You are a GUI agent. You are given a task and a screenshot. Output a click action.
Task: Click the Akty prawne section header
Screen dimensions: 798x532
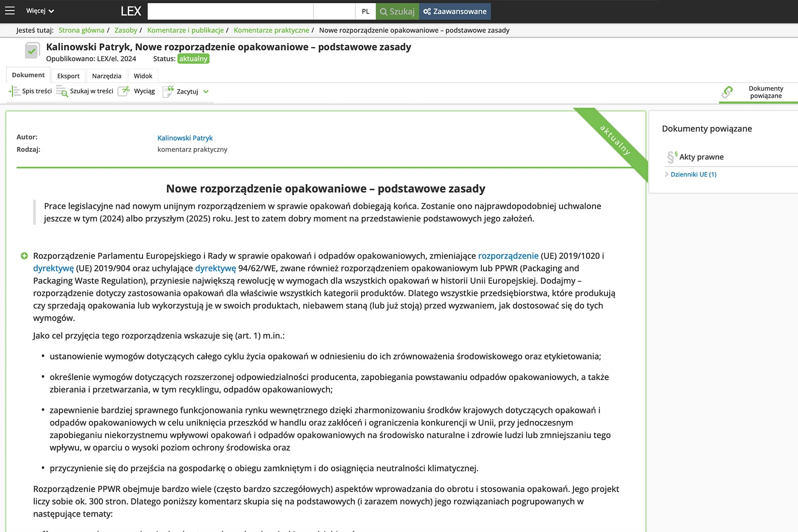(x=701, y=157)
